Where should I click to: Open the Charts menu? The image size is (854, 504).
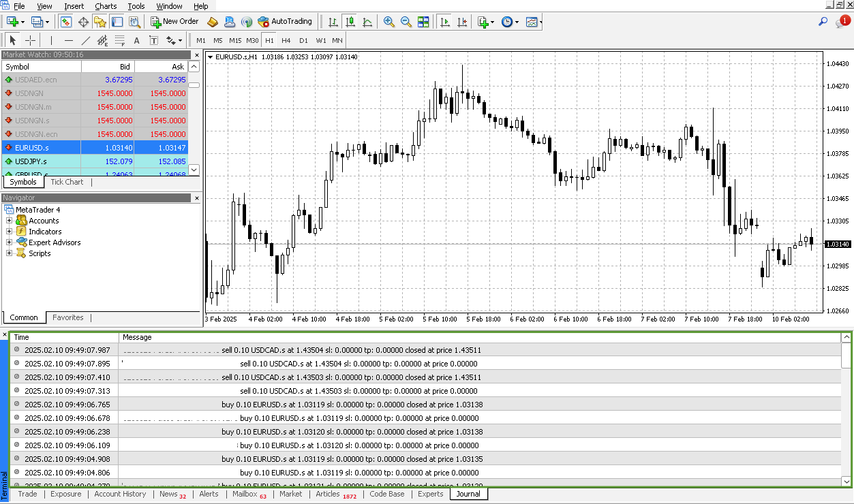[x=106, y=6]
